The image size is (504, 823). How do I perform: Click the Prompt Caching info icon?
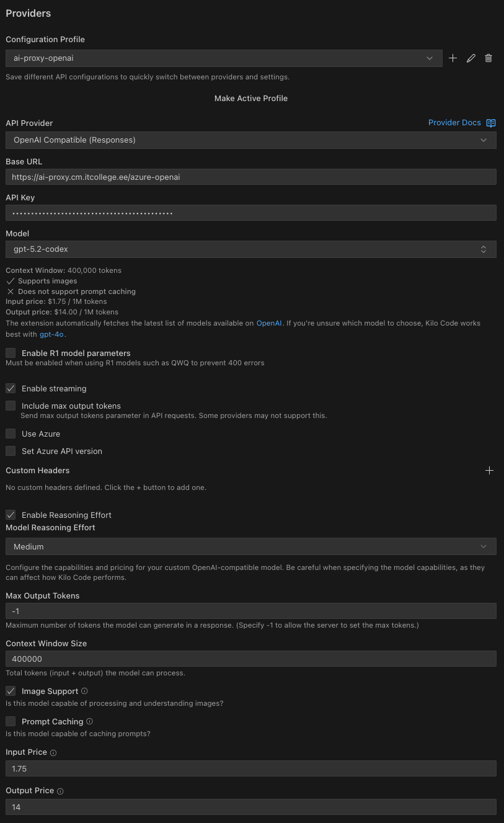coord(90,721)
